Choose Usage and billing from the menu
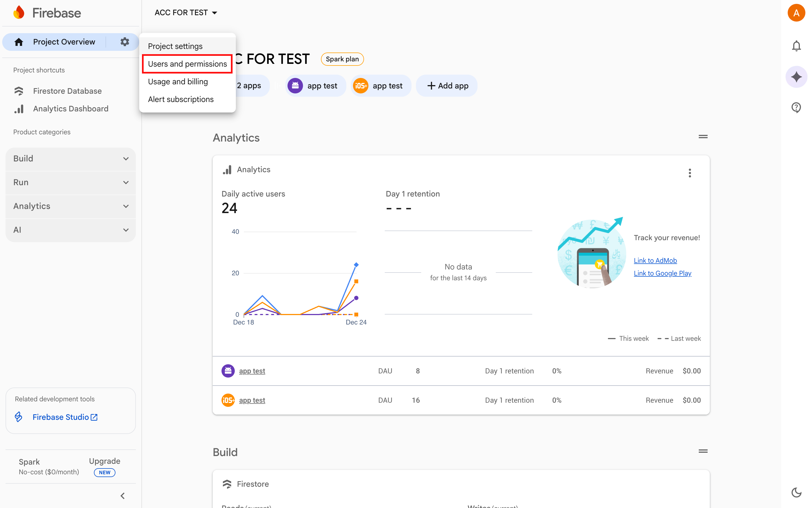 coord(178,82)
